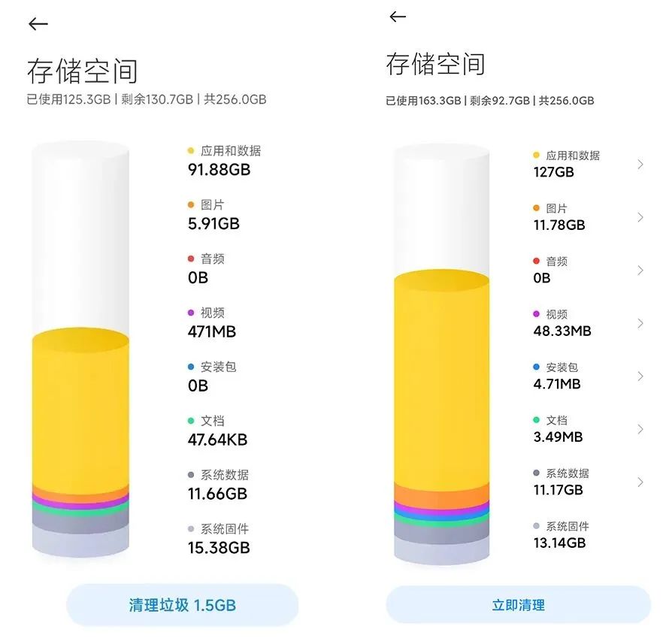
Task: Tap the left screen's back arrow
Action: [x=38, y=23]
